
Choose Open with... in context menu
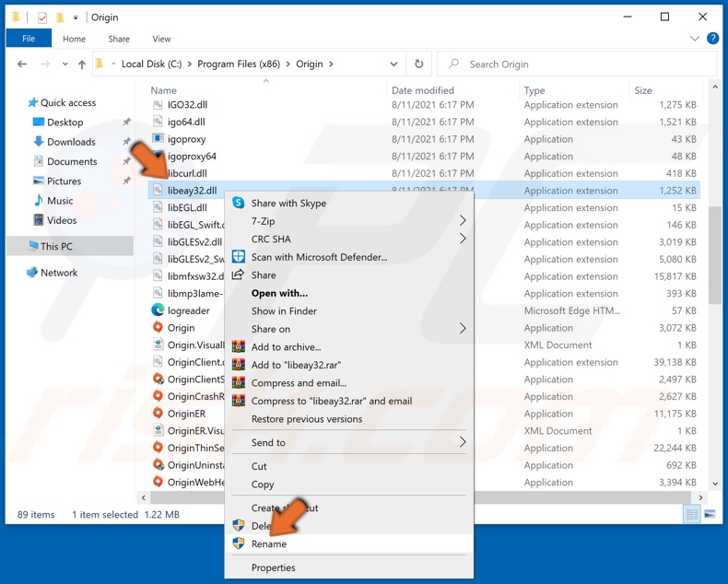click(348, 293)
